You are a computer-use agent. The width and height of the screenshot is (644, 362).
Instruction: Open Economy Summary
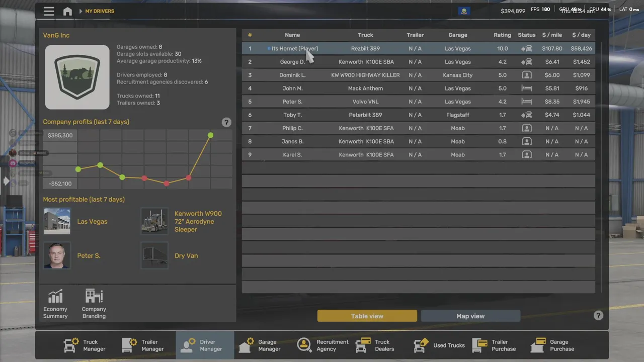point(55,304)
